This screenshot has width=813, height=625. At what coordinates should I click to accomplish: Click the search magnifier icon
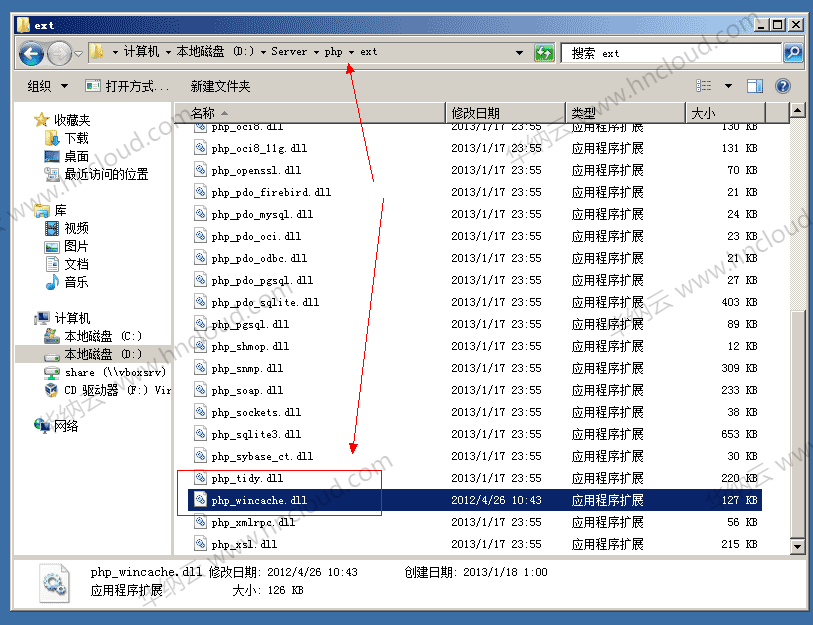coord(793,52)
